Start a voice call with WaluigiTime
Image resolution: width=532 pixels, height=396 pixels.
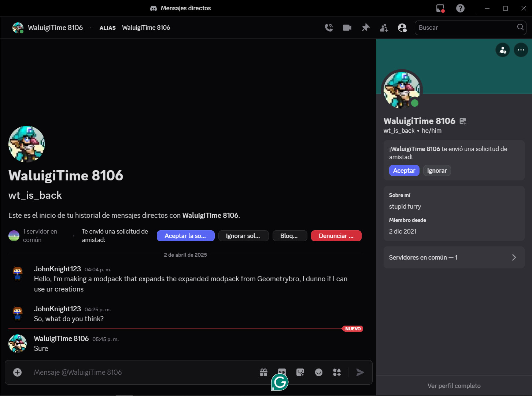click(x=329, y=28)
